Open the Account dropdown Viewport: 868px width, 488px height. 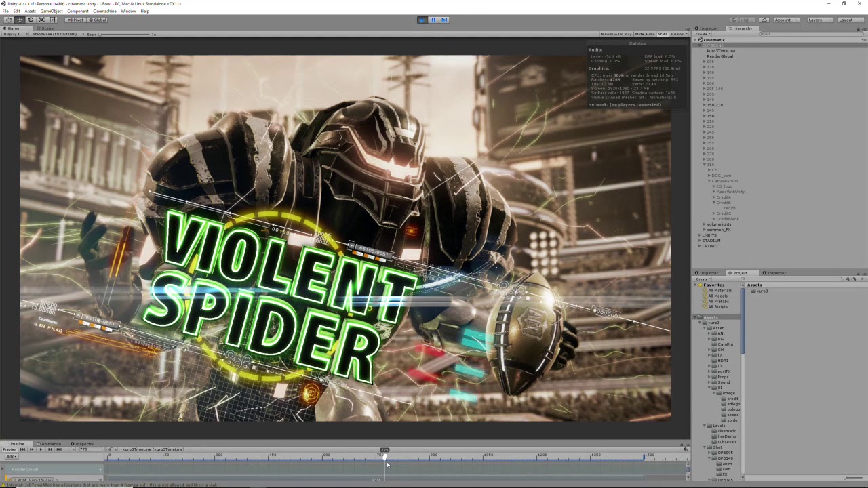[786, 20]
